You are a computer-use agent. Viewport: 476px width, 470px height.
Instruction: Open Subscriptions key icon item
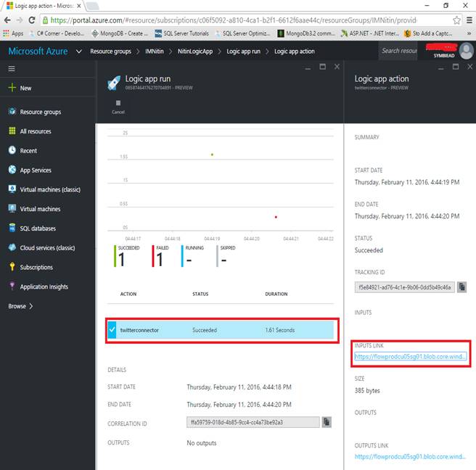coord(12,267)
